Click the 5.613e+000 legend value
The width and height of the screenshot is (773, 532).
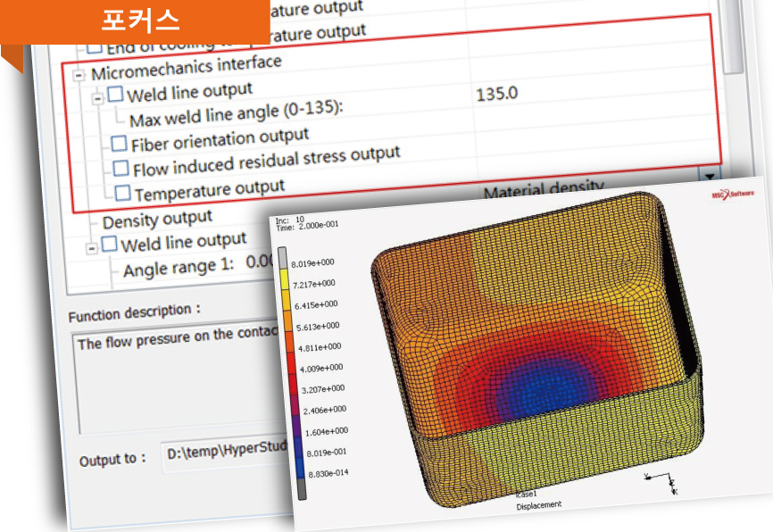tap(318, 327)
